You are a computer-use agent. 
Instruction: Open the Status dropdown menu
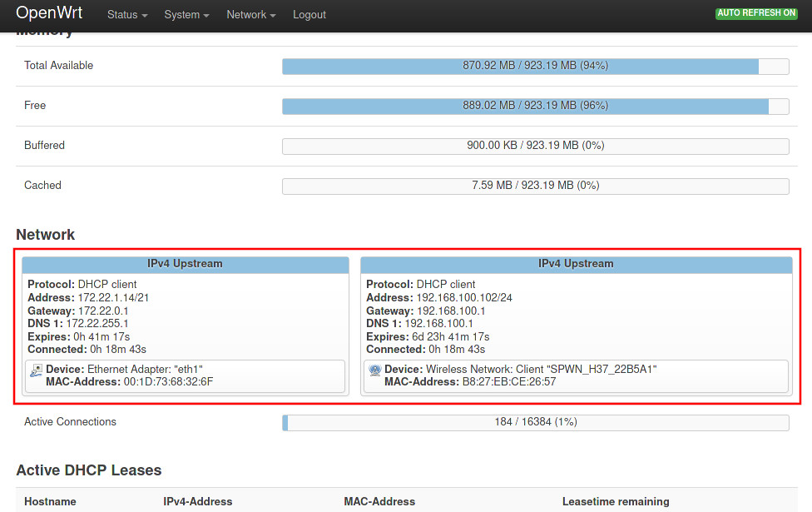pyautogui.click(x=126, y=15)
